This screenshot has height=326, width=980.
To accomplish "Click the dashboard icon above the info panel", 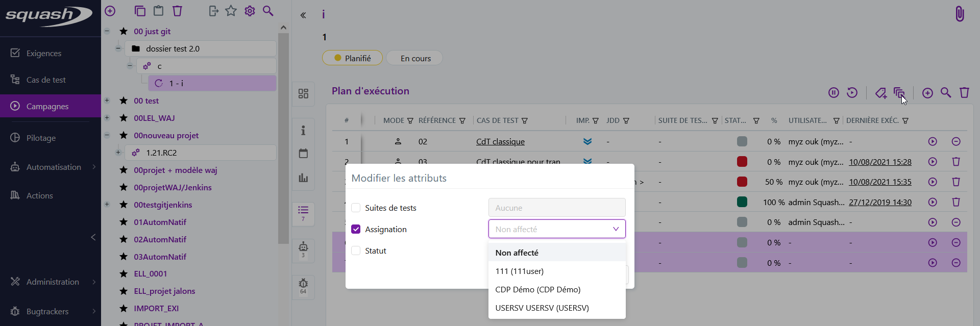I will [303, 94].
